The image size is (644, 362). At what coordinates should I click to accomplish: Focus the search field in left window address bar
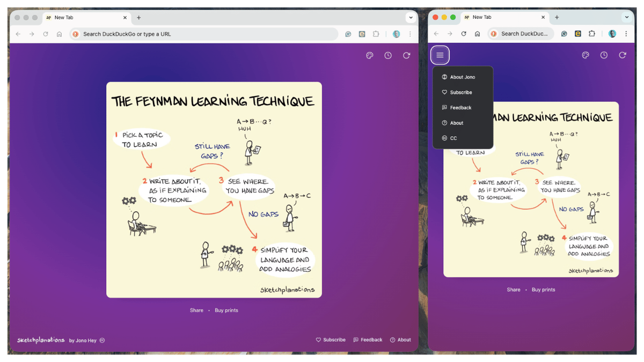point(204,34)
